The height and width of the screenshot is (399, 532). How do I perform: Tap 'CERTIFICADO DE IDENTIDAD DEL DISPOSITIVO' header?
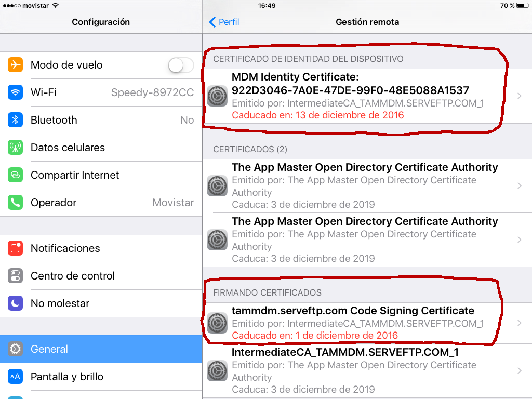point(308,59)
